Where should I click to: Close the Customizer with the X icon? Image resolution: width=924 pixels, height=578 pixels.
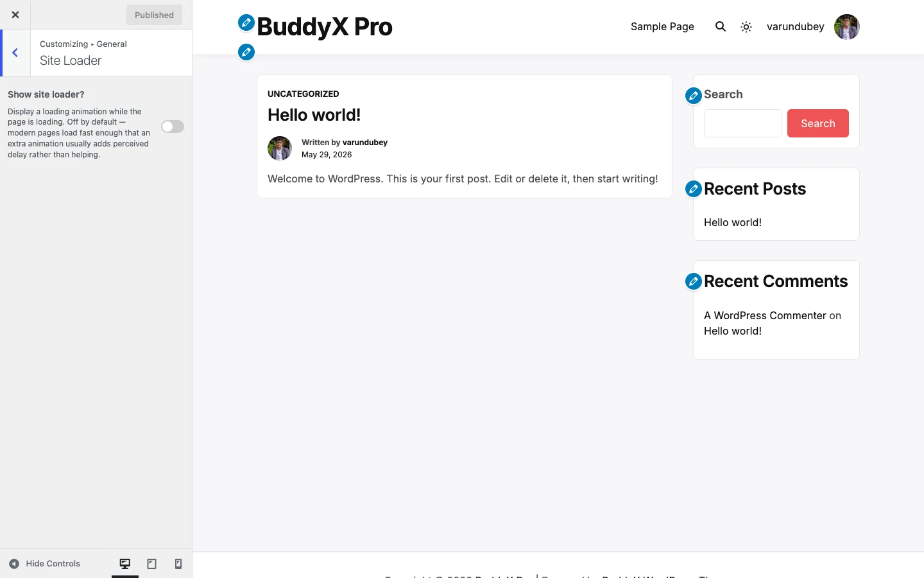[15, 15]
